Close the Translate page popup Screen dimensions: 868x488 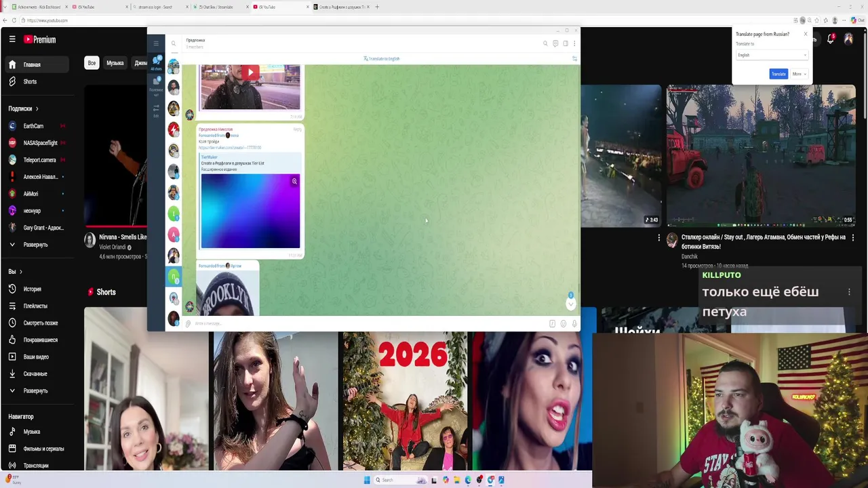click(x=806, y=34)
